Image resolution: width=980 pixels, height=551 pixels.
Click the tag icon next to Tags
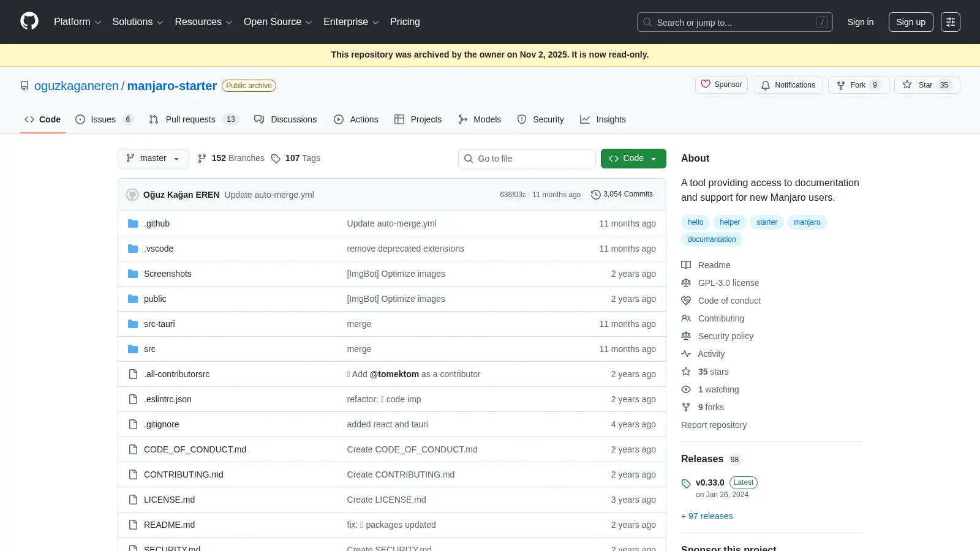click(x=276, y=159)
